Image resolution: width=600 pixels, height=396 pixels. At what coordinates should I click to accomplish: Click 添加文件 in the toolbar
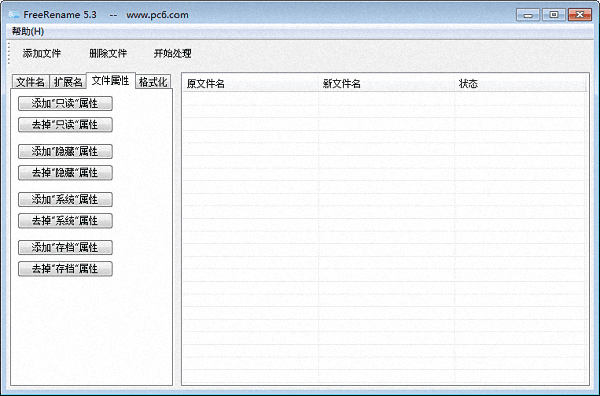point(42,54)
